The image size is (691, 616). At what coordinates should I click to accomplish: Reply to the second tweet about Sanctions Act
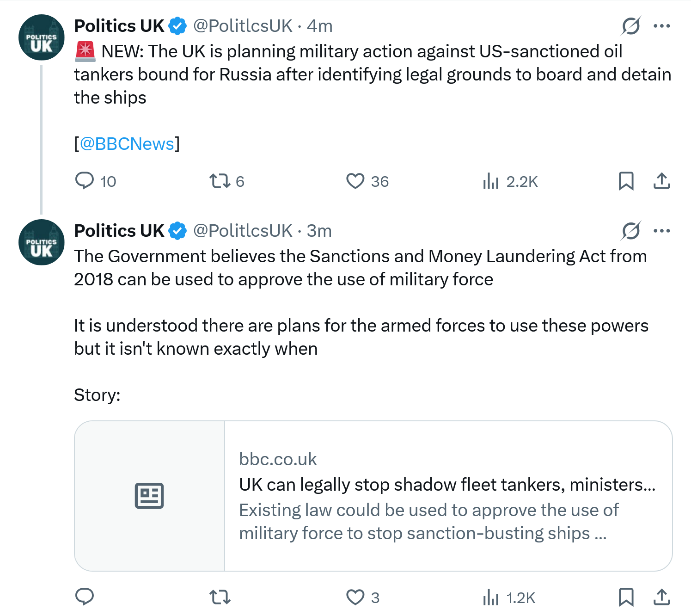[x=85, y=597]
